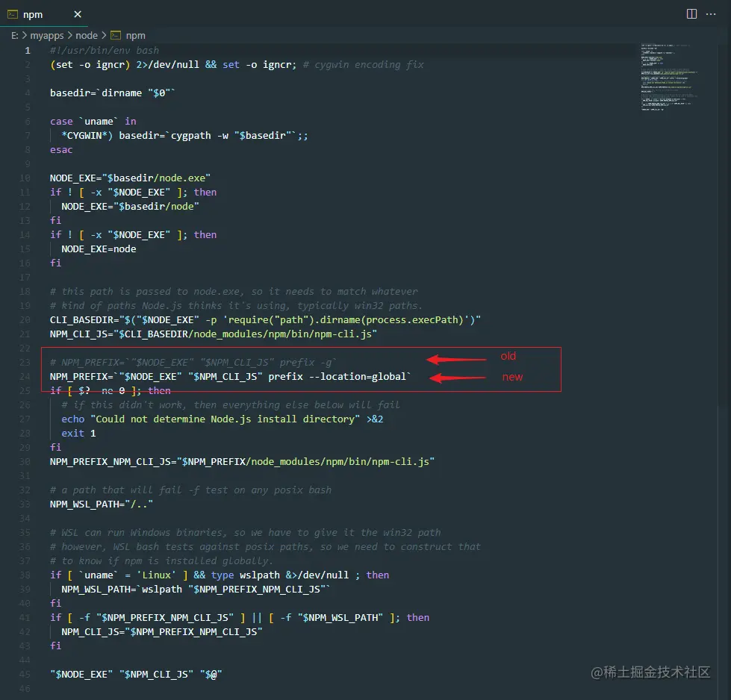Viewport: 731px width, 700px height.
Task: Click 'a path that will fail' comment
Action: click(x=190, y=490)
